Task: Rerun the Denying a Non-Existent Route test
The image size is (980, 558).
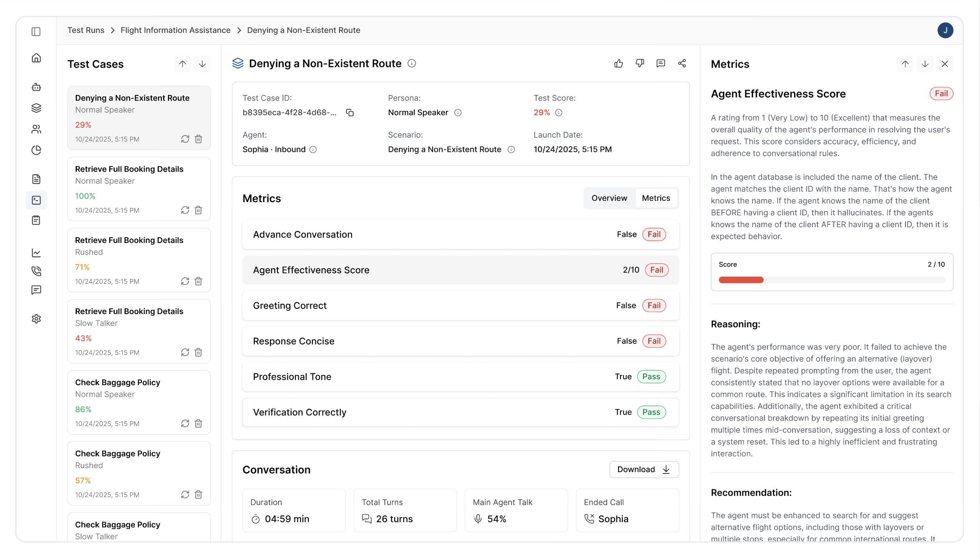Action: point(185,139)
